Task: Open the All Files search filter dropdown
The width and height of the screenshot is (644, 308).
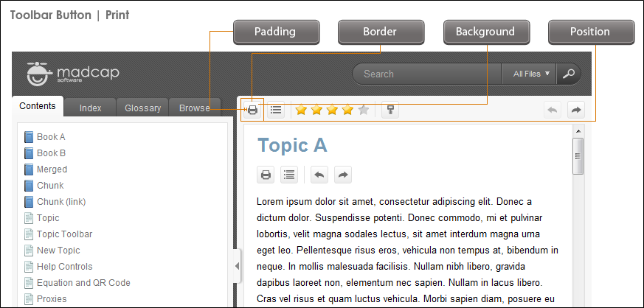Action: click(529, 74)
